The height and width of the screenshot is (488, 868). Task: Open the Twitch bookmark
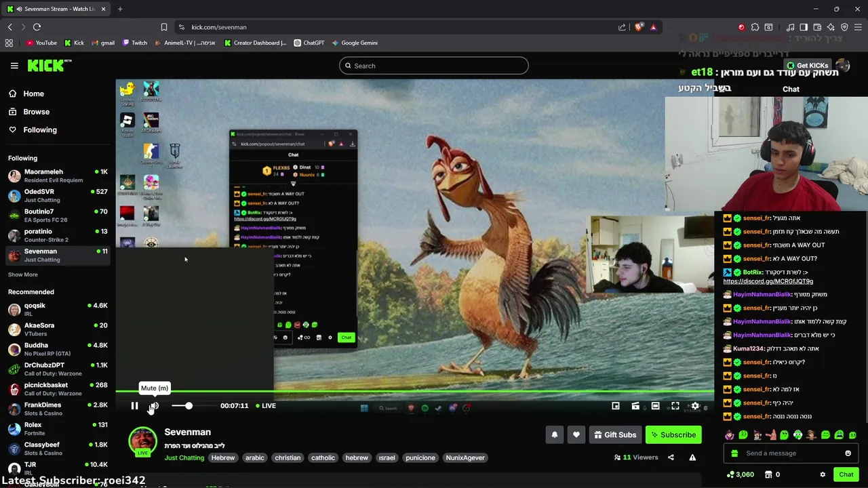coord(135,43)
